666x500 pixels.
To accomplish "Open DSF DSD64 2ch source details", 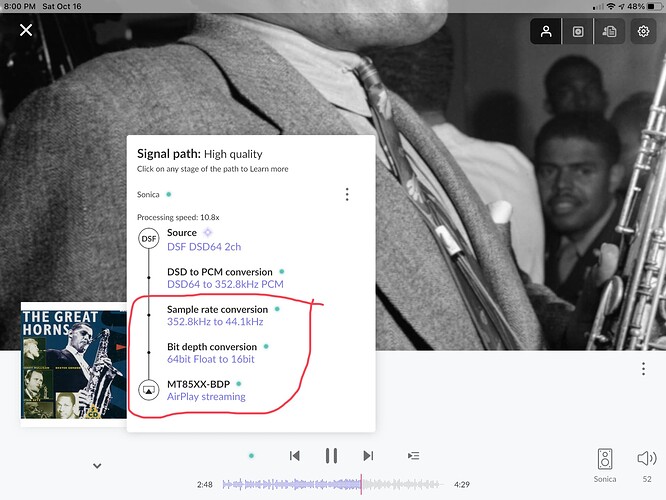I will click(x=204, y=247).
